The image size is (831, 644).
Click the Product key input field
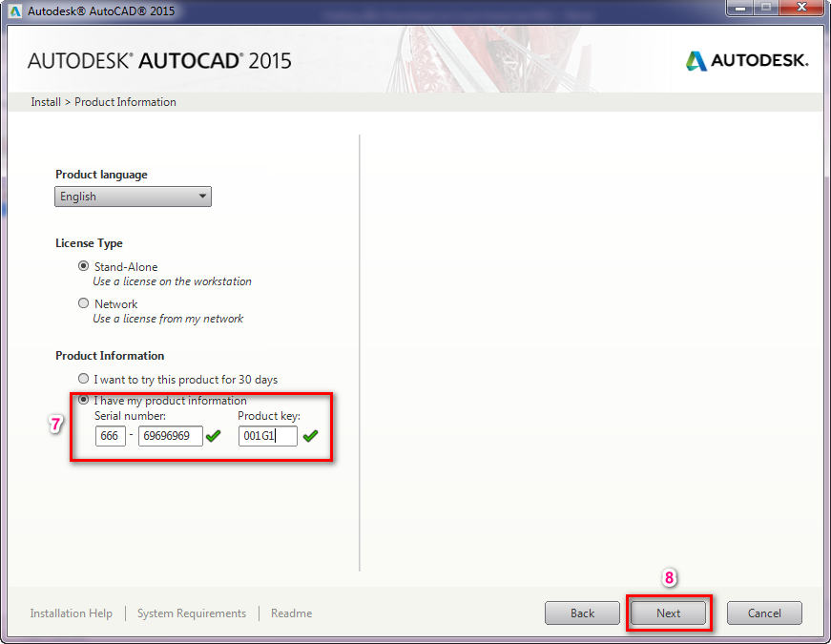click(x=268, y=436)
